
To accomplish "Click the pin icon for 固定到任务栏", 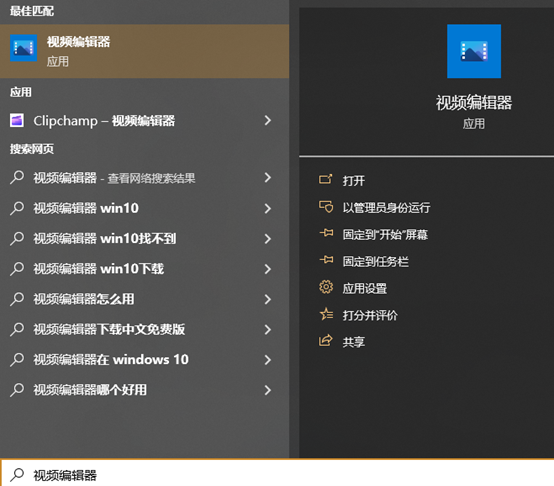I will click(x=326, y=260).
